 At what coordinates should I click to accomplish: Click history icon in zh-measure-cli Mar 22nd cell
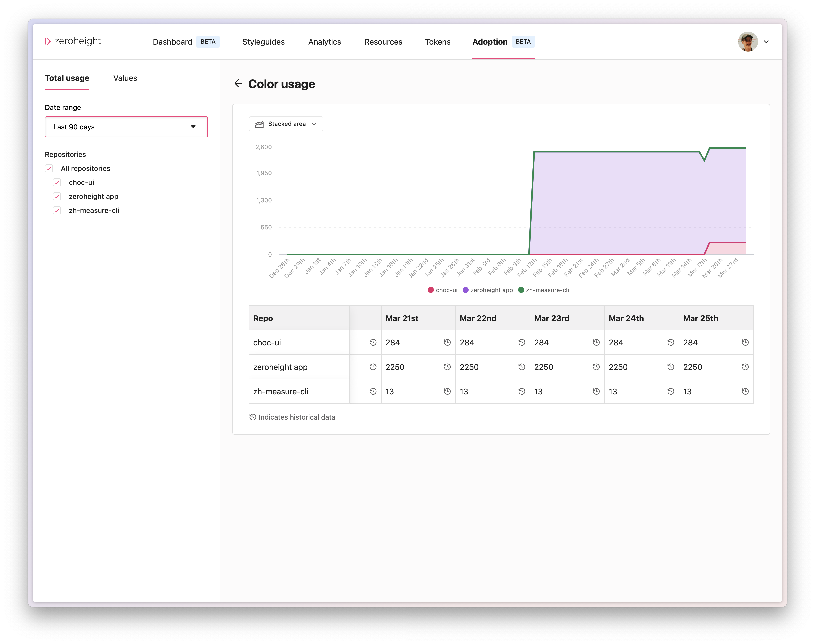point(522,391)
